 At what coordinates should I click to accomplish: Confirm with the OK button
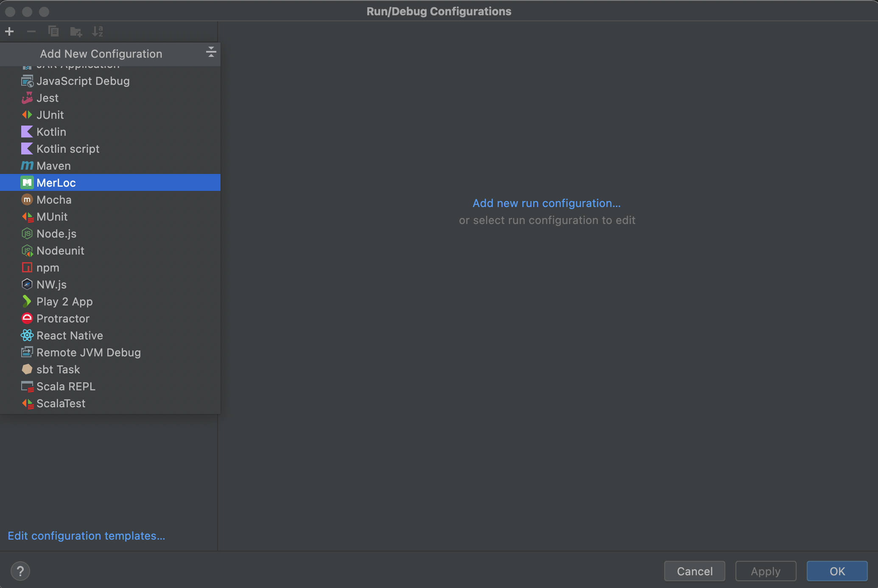click(x=837, y=571)
